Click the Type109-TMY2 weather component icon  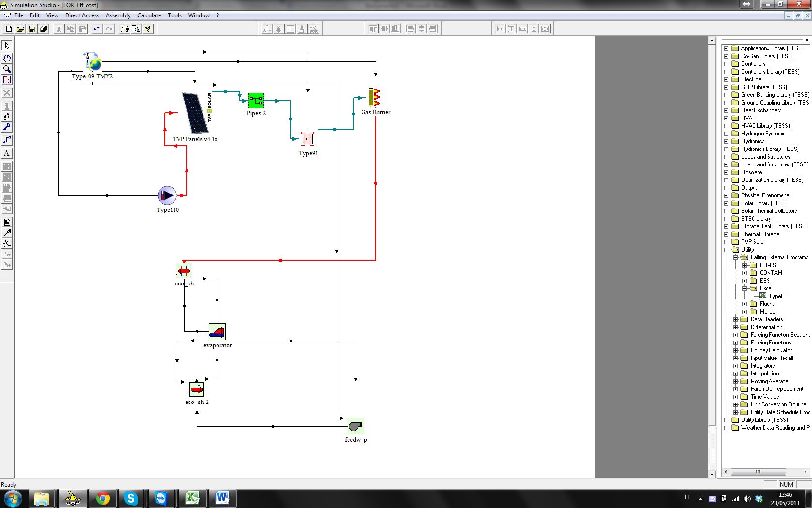point(92,62)
